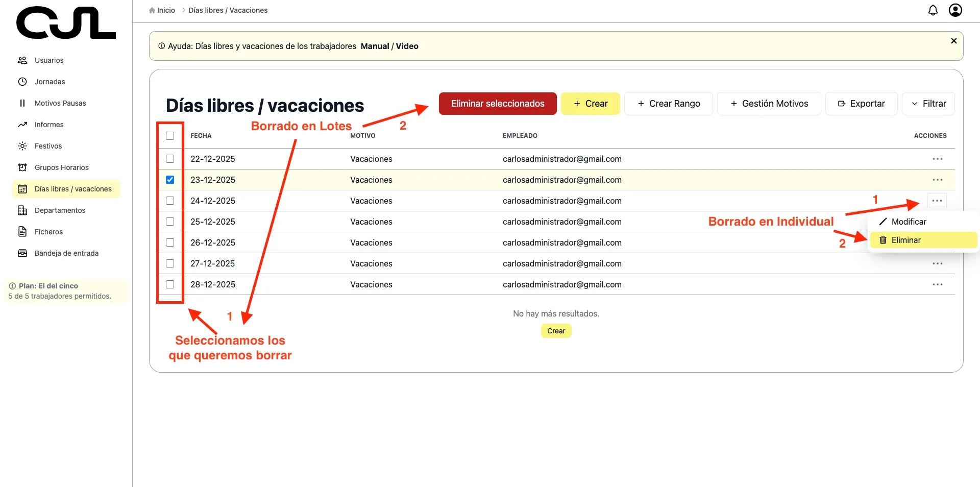Dismiss the help banner with X
Image resolution: width=980 pixels, height=487 pixels.
953,41
